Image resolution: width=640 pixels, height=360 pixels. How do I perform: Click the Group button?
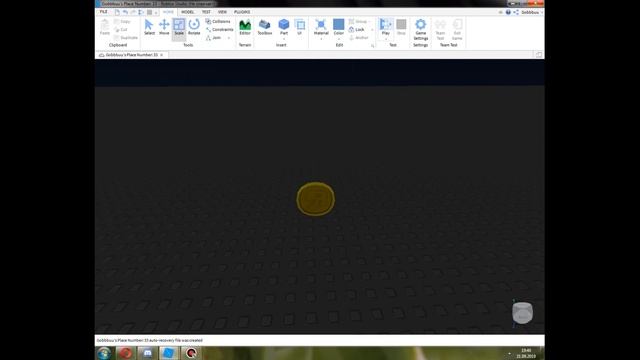coord(358,21)
